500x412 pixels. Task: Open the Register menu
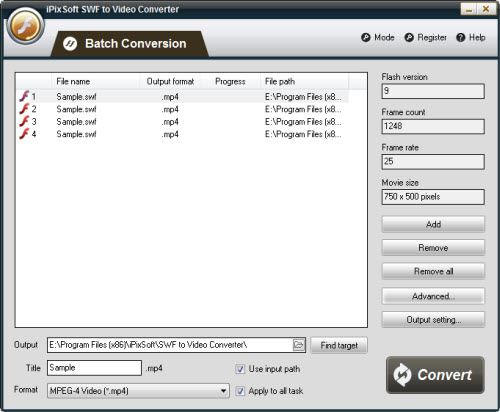426,37
